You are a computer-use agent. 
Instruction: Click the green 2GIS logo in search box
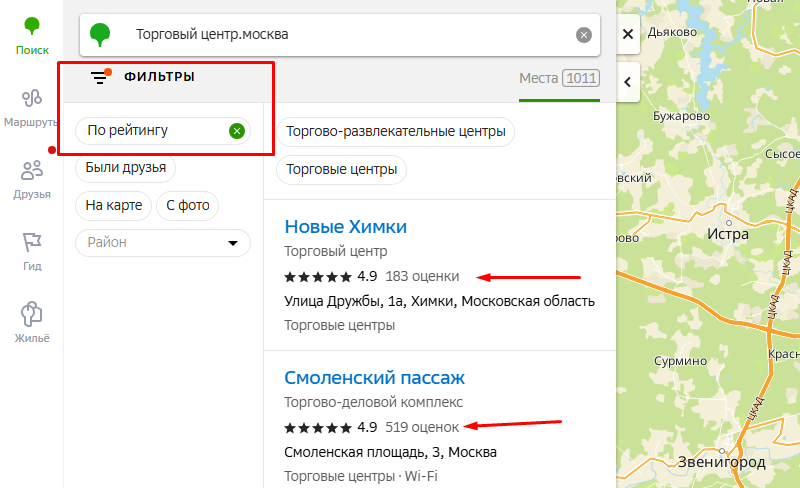100,35
